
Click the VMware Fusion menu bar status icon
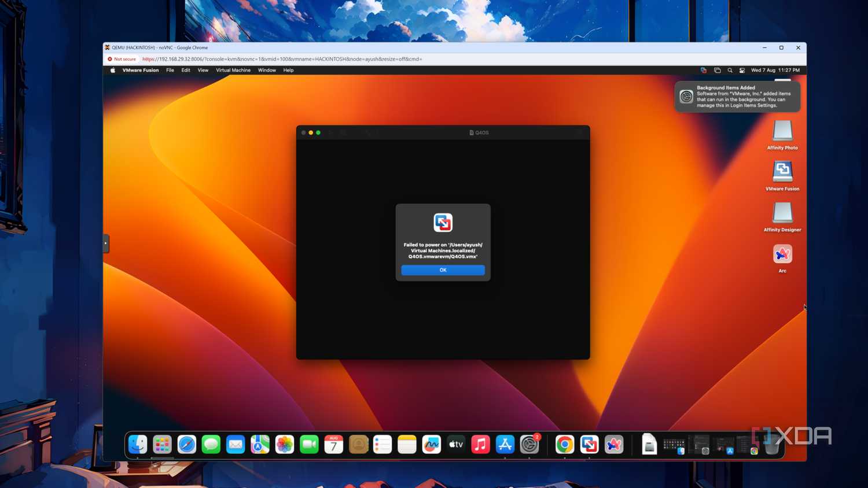[704, 71]
